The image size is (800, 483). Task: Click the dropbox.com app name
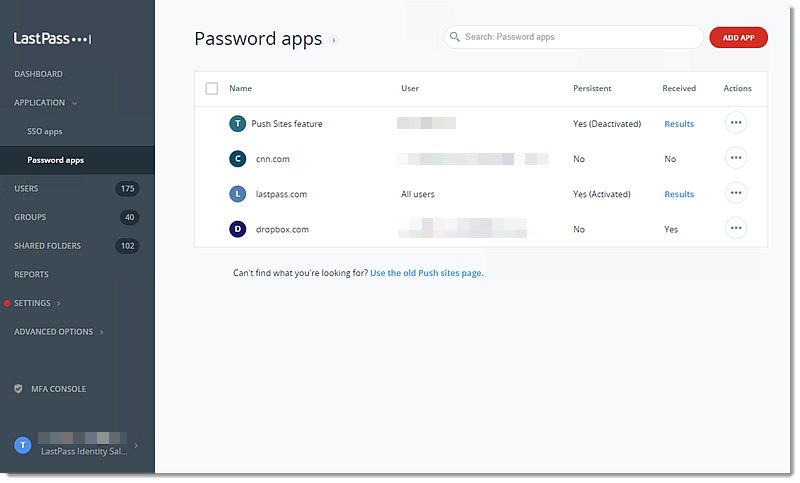282,230
